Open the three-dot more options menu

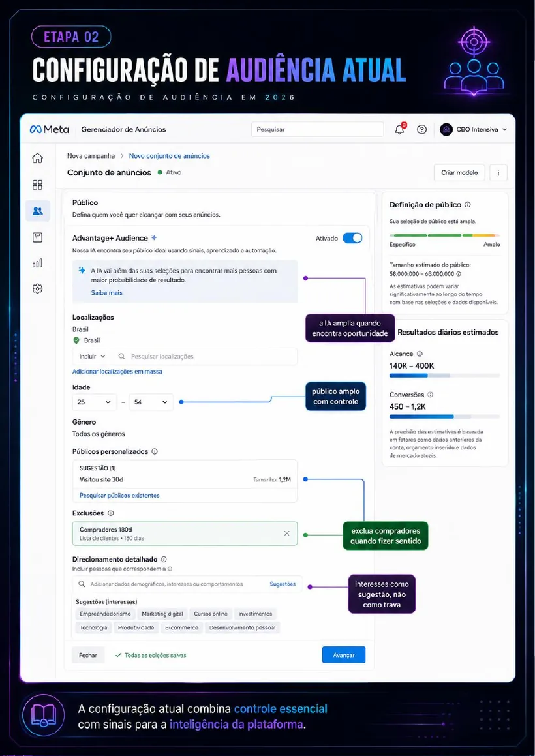pyautogui.click(x=498, y=173)
